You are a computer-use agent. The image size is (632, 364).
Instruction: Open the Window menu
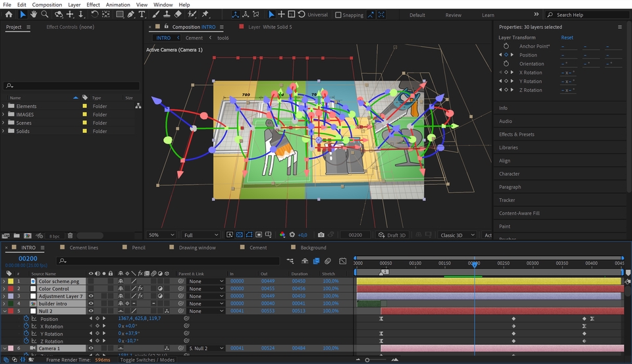coord(163,5)
